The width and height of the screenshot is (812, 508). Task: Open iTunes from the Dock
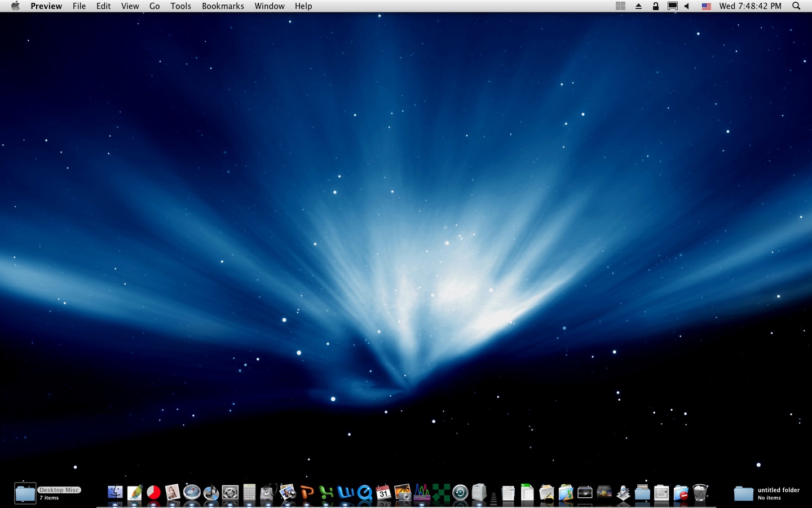[x=211, y=493]
